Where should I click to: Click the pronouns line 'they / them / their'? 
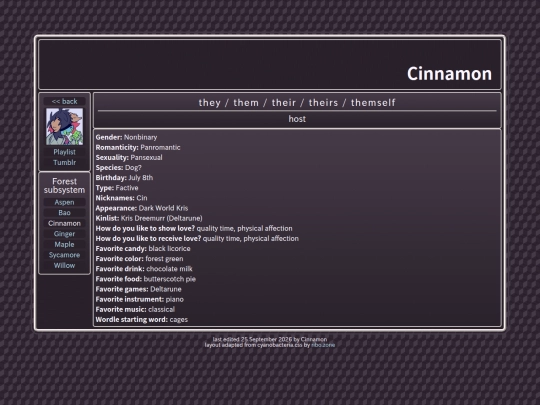297,103
